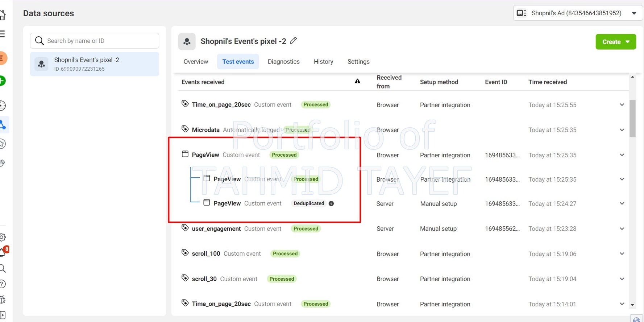The width and height of the screenshot is (644, 322).
Task: Expand the Deduplicated PageView row chevron
Action: [x=622, y=203]
